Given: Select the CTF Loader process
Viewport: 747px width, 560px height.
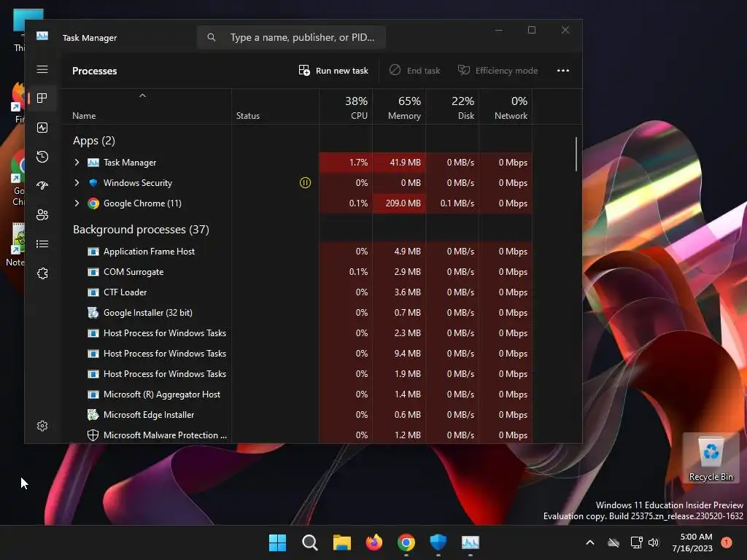Looking at the screenshot, I should coord(125,292).
